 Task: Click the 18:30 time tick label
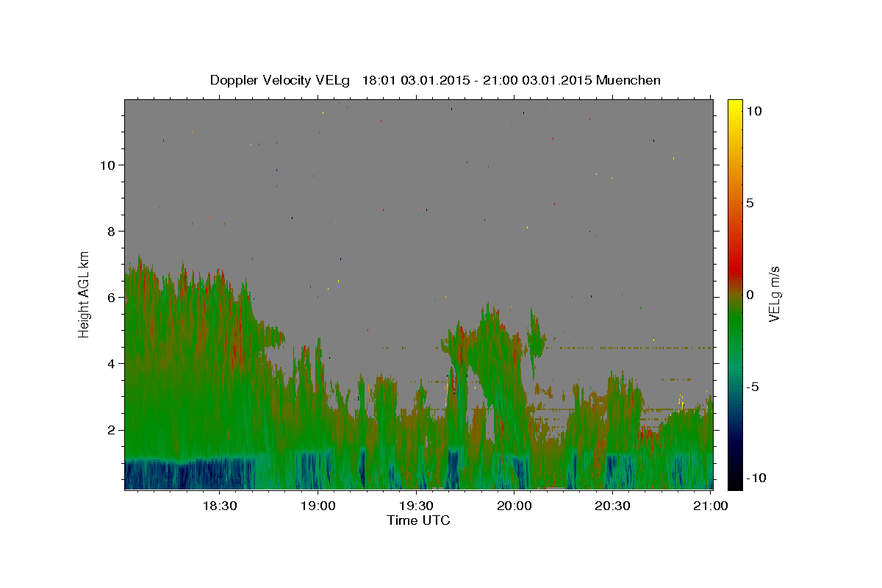tap(219, 506)
